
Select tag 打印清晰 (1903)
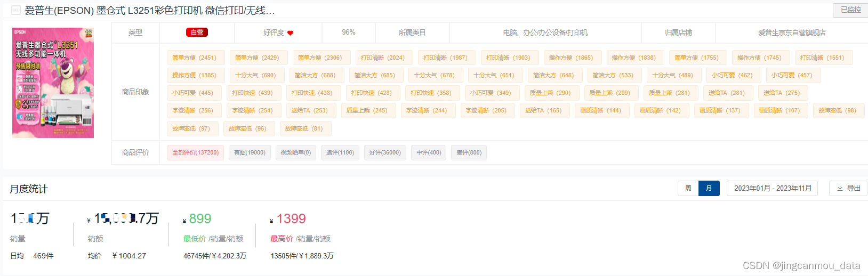[x=509, y=58]
